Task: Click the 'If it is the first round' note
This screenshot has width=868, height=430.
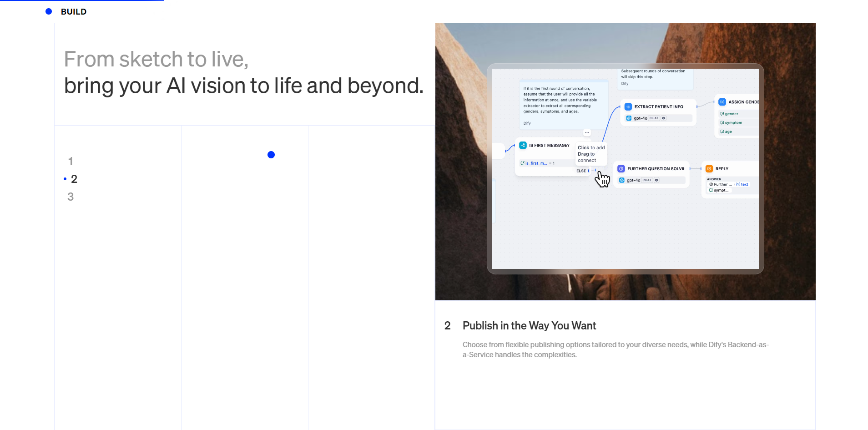Action: [x=564, y=105]
